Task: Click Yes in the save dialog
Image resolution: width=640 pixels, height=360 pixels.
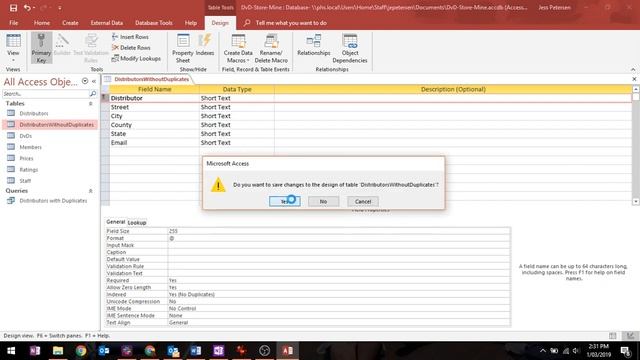Action: [284, 201]
